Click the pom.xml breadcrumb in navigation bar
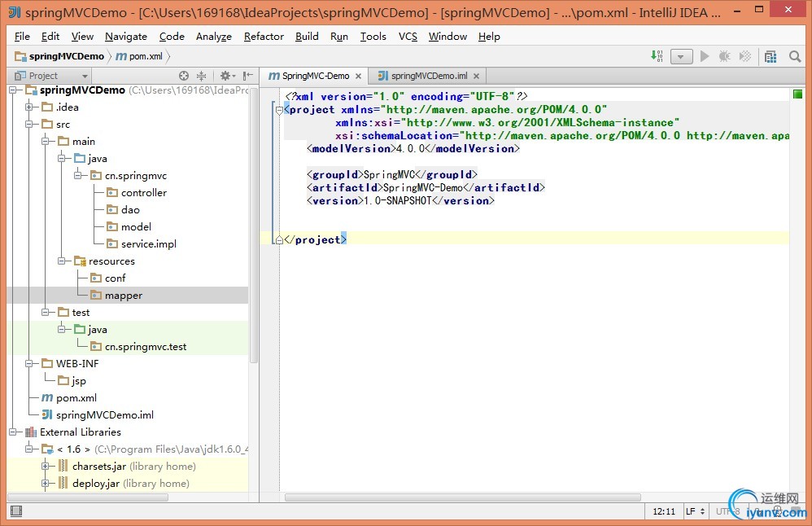The height and width of the screenshot is (526, 812). click(140, 56)
